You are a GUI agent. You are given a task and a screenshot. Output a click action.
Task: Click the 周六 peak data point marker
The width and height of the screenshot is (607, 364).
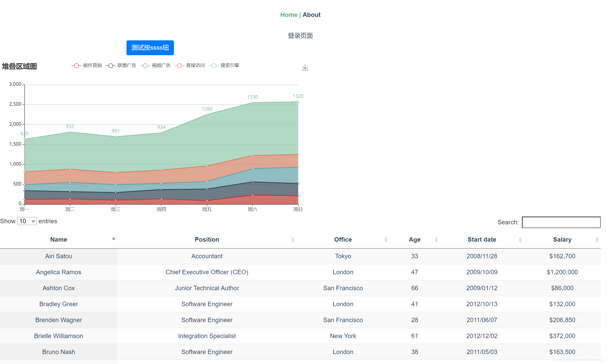(x=252, y=103)
